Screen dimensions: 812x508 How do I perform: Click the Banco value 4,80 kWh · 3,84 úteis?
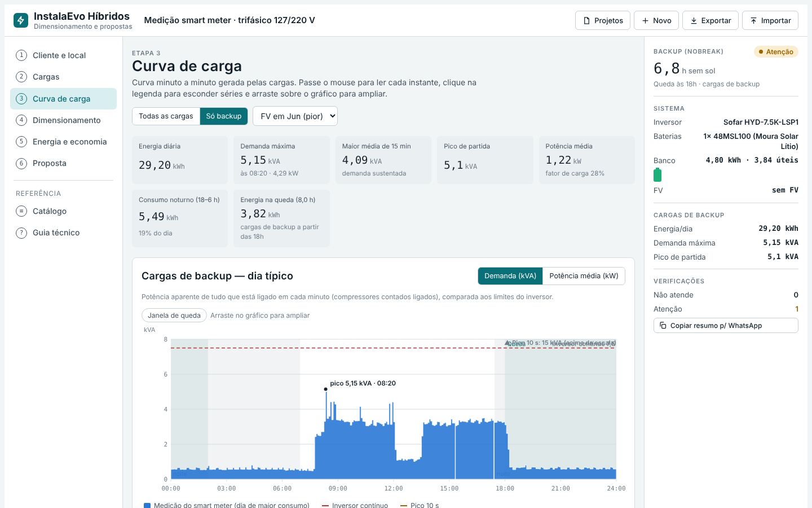pos(752,160)
